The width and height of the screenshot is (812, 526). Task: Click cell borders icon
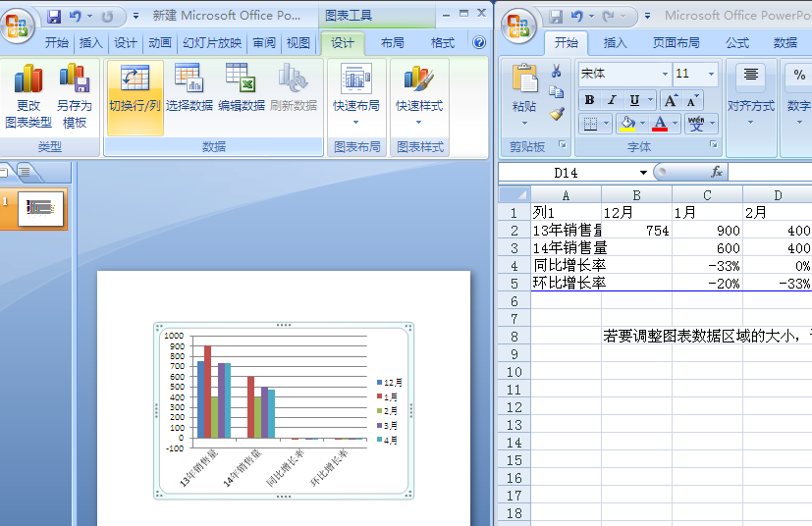pyautogui.click(x=590, y=124)
